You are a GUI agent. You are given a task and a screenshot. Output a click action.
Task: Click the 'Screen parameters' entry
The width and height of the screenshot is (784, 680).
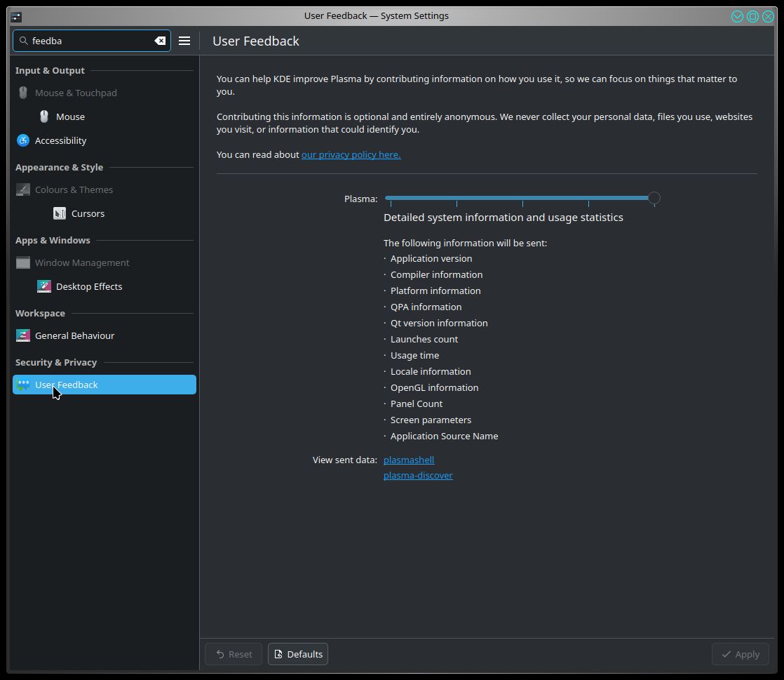click(x=431, y=420)
